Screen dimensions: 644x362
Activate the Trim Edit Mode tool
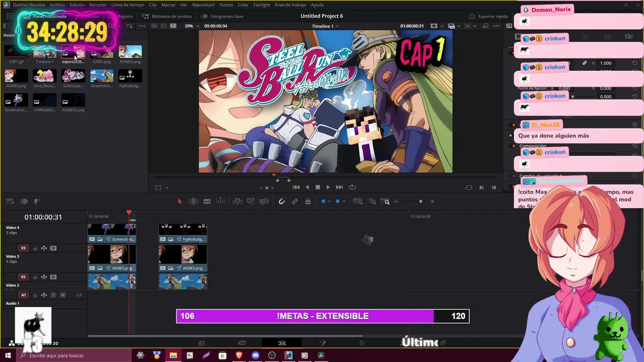[x=193, y=202]
